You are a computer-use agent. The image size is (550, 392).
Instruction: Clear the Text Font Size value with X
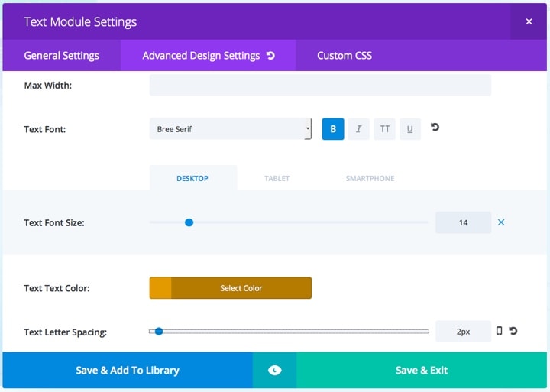point(501,222)
